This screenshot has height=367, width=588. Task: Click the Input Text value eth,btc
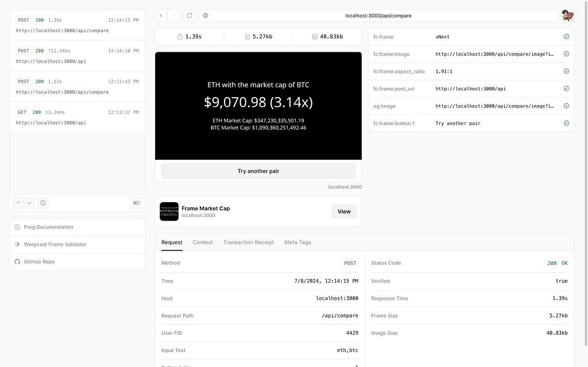tap(347, 350)
